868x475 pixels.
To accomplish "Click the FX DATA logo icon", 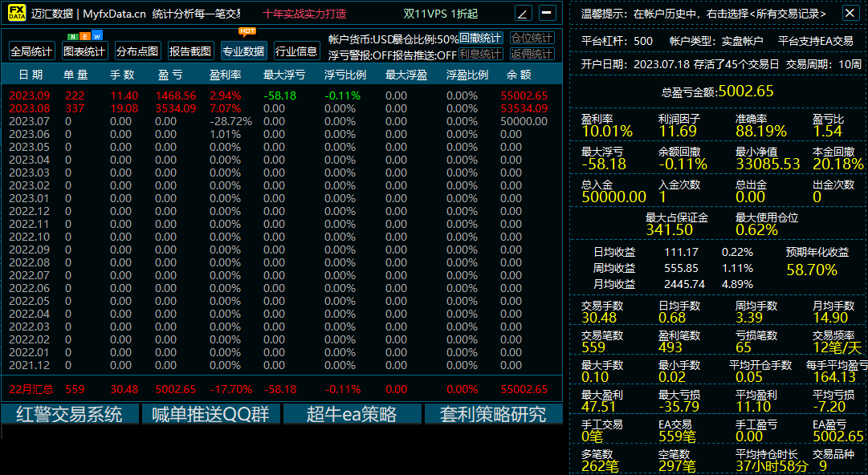I will tap(17, 13).
